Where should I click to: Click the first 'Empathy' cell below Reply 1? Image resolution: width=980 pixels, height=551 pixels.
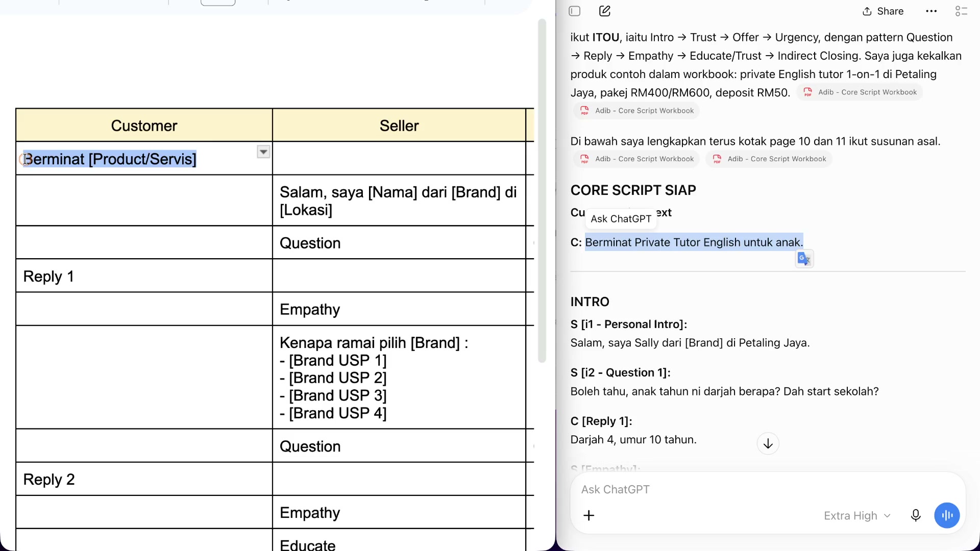coord(399,309)
